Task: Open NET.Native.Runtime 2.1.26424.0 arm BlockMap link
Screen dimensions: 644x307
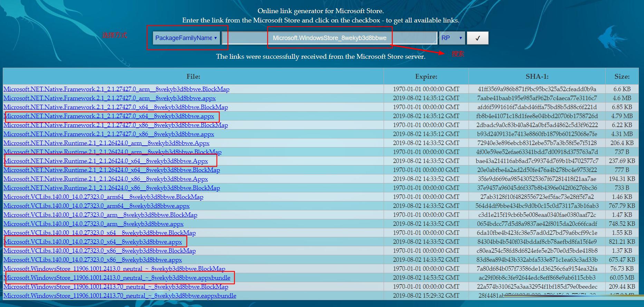Action: point(113,152)
